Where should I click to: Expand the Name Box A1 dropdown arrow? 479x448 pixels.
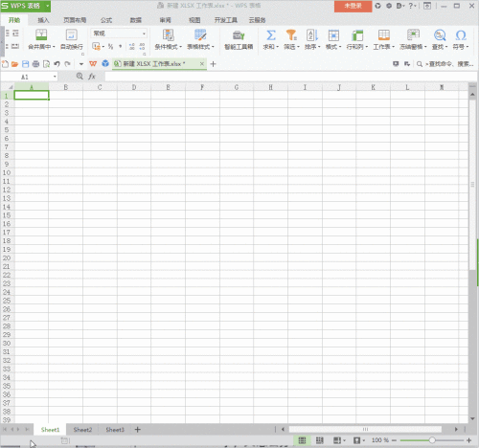pyautogui.click(x=55, y=77)
